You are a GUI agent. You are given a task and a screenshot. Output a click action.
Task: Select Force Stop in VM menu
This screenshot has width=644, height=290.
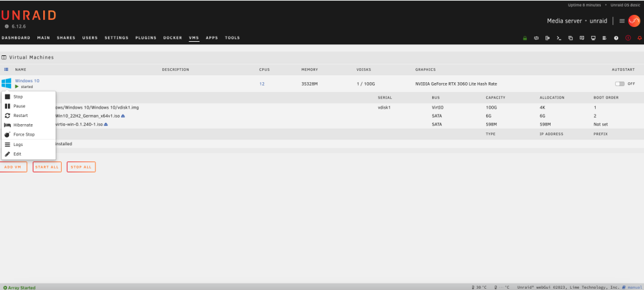[x=29, y=134]
